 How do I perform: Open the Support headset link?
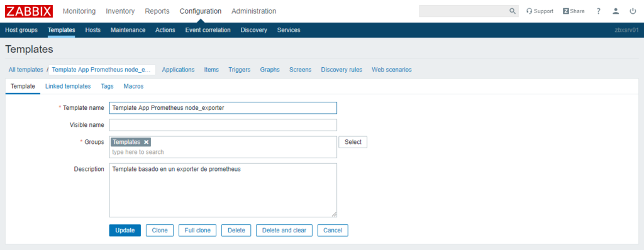coord(540,11)
